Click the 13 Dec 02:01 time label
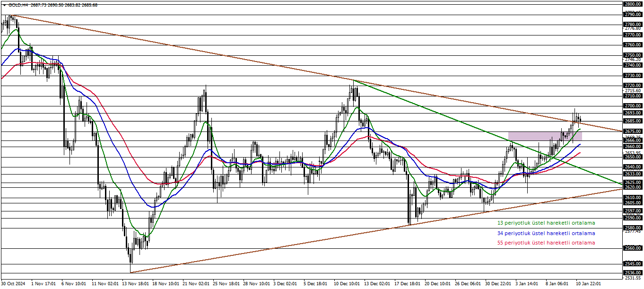Image resolution: width=644 pixels, height=289 pixels. click(378, 284)
